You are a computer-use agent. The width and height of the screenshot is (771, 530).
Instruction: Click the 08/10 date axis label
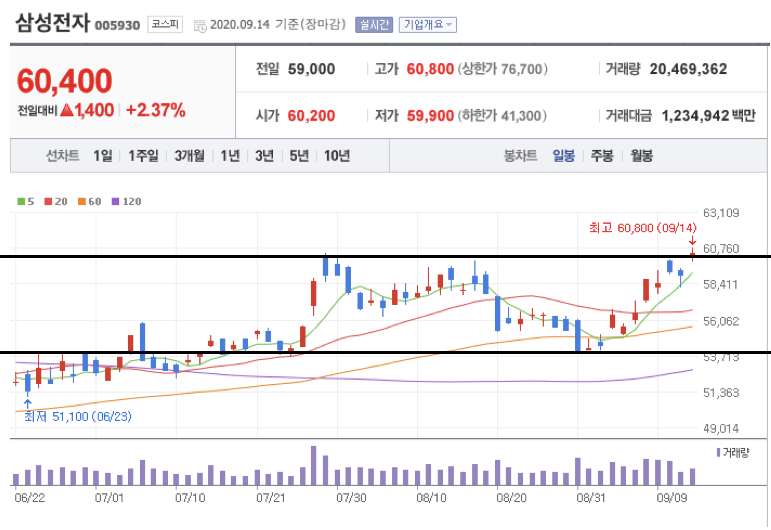[431, 498]
